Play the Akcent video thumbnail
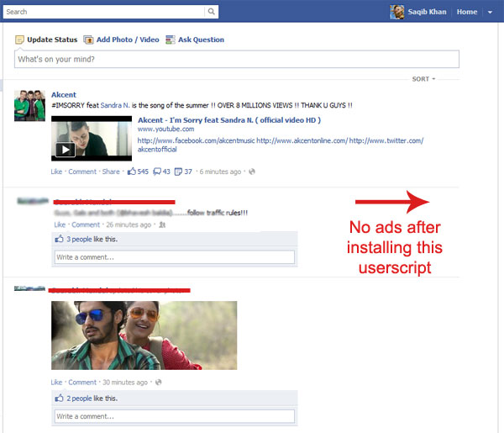Viewport: 504px width, 433px height. [92, 139]
